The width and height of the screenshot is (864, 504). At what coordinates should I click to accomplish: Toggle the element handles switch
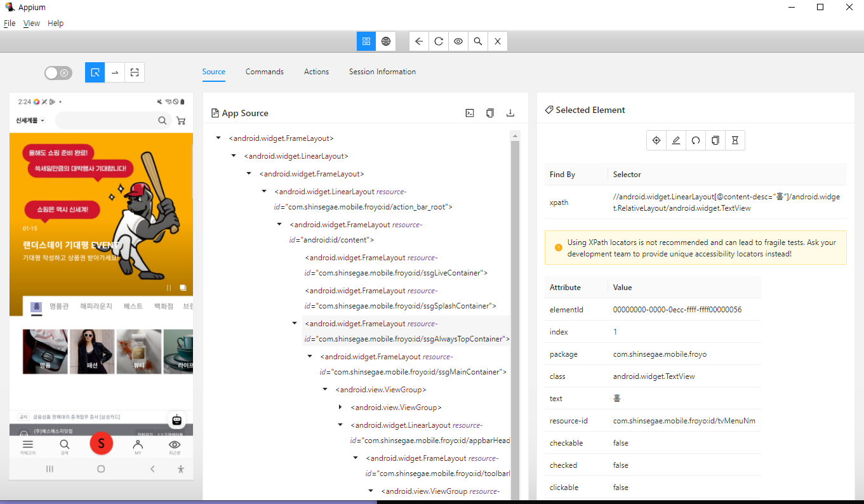pyautogui.click(x=58, y=73)
